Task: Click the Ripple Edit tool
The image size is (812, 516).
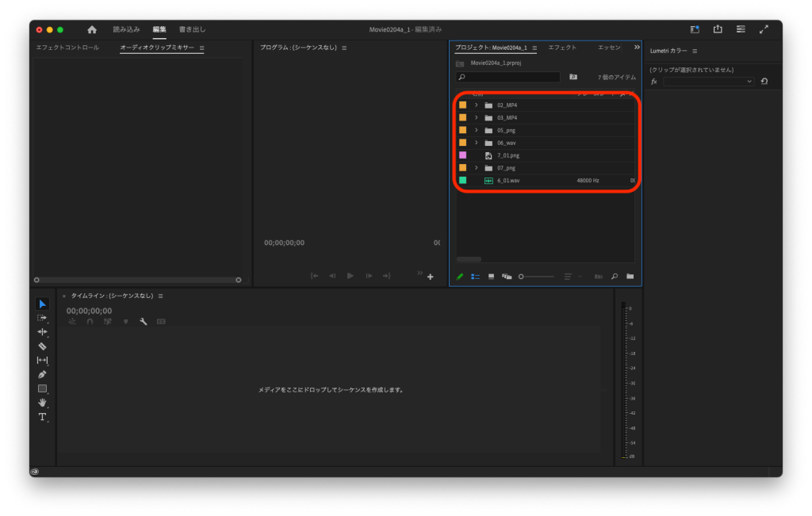Action: (x=42, y=332)
